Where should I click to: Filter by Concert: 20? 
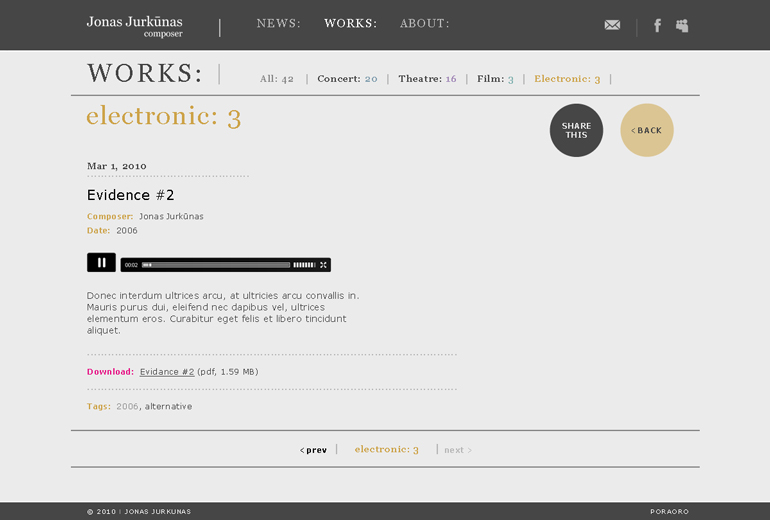[347, 79]
